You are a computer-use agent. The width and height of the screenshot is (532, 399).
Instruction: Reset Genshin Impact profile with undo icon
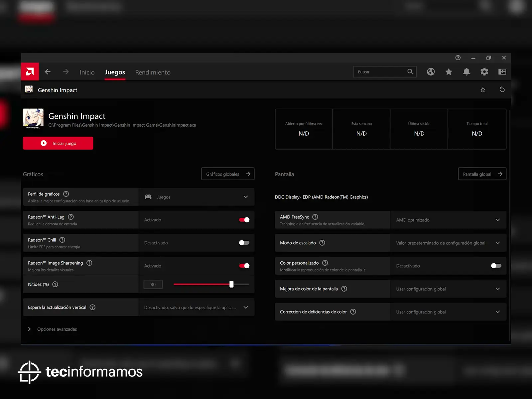pyautogui.click(x=502, y=90)
